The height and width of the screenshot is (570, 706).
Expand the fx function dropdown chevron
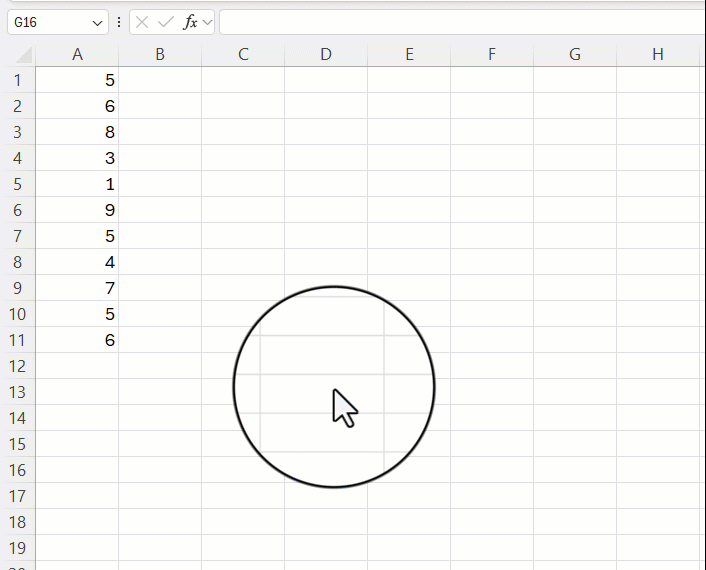coord(207,22)
